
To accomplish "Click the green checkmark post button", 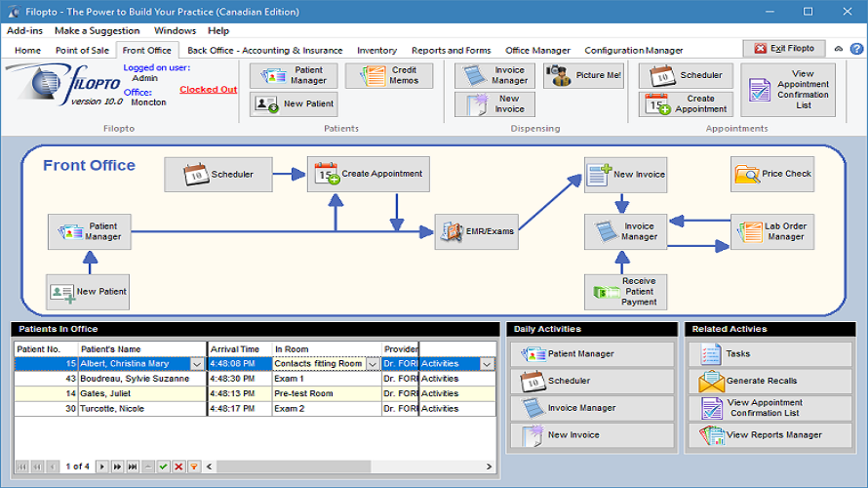I will pyautogui.click(x=163, y=467).
